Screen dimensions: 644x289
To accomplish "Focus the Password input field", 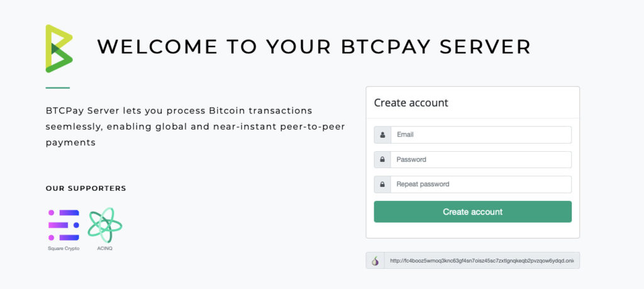I will pyautogui.click(x=481, y=159).
